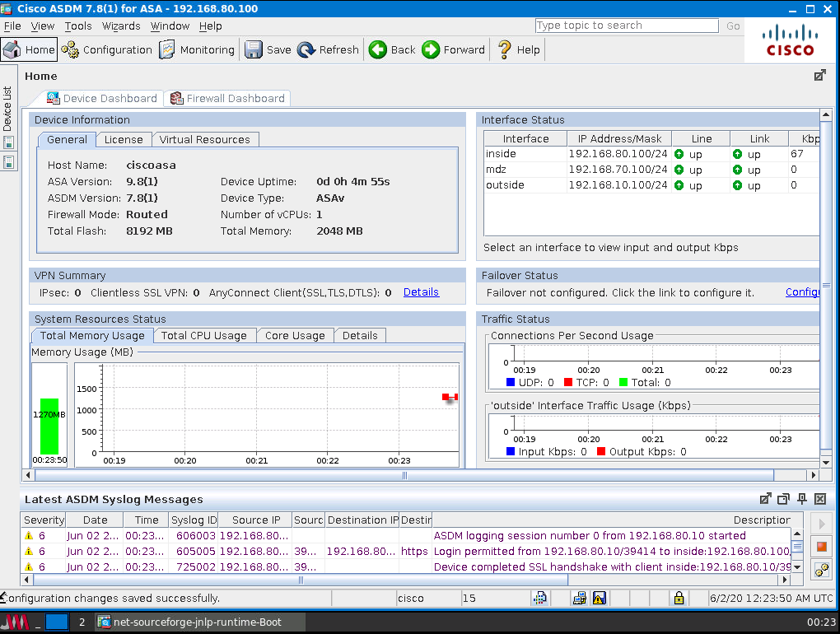
Task: Select the outside interface row
Action: [x=651, y=185]
